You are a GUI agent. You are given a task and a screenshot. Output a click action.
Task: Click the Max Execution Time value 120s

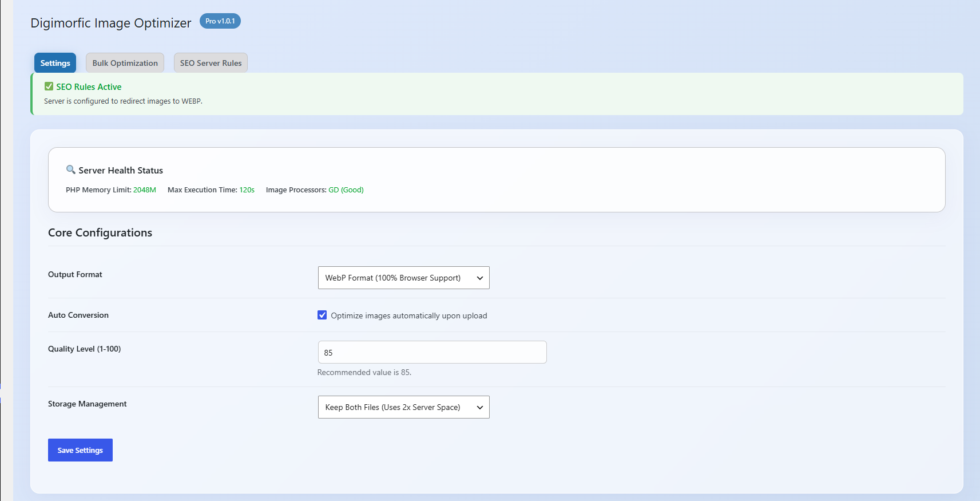coord(247,190)
